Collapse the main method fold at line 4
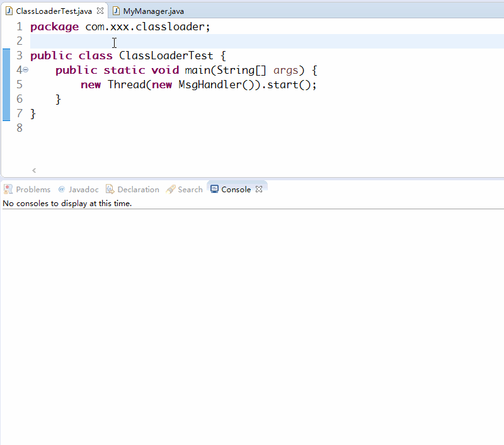504x445 pixels. point(26,69)
